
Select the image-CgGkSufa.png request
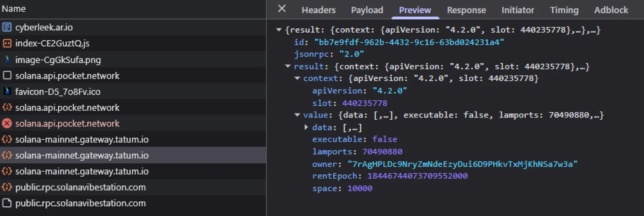[x=133, y=59]
